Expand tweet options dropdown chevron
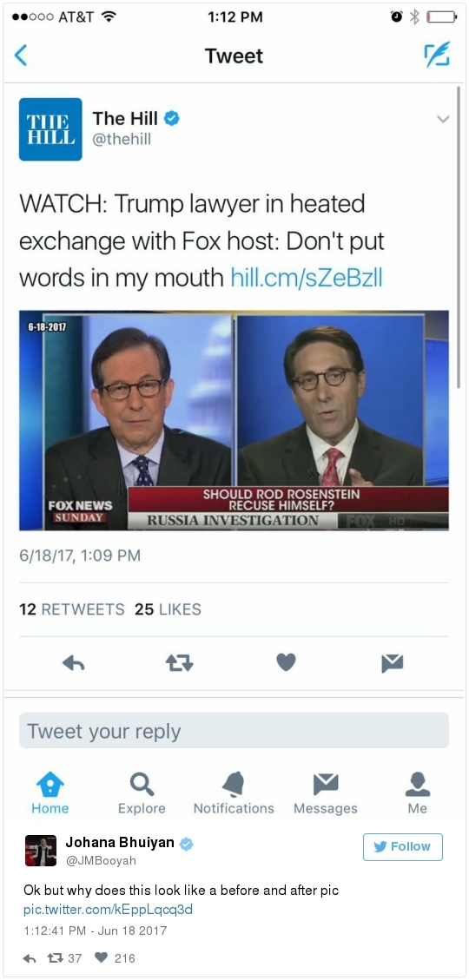469x980 pixels. coord(443,119)
